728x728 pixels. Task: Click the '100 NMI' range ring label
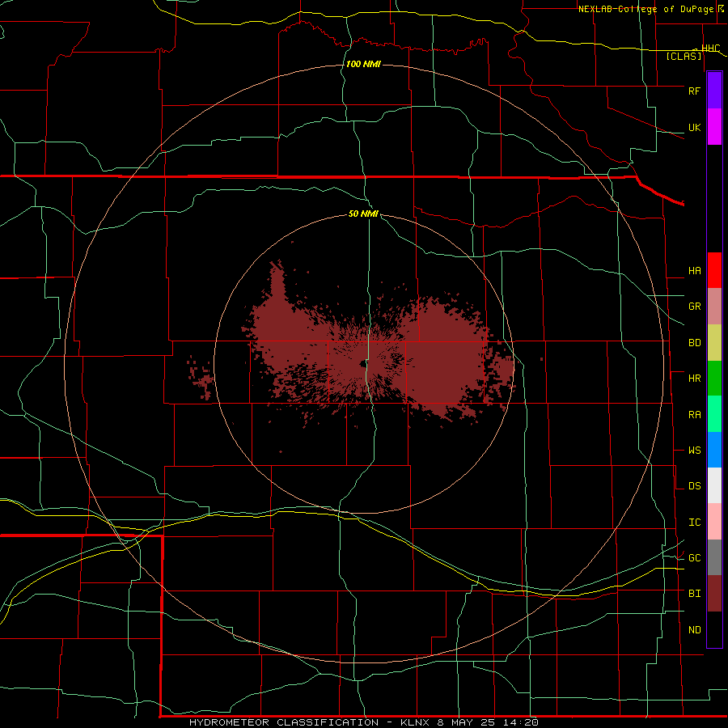tap(363, 64)
